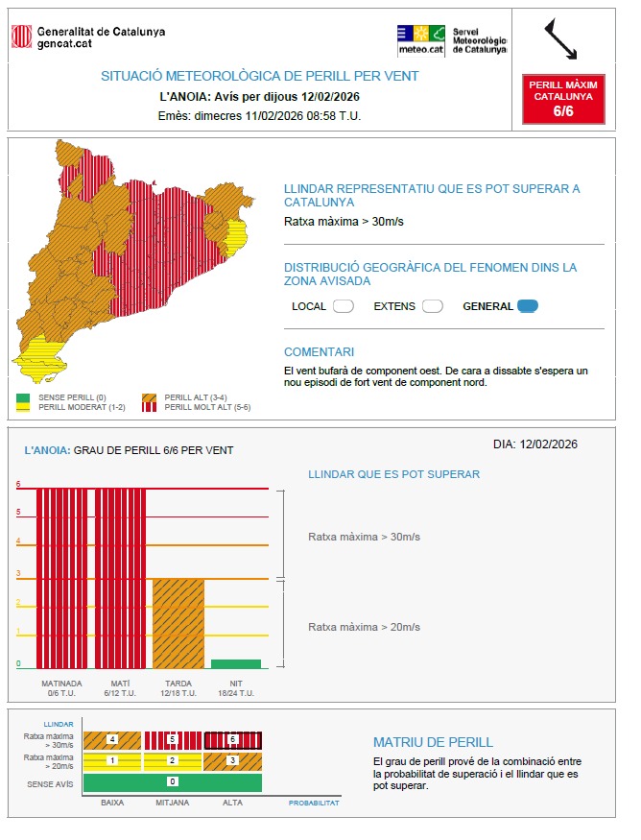Click the PROBABILITAT axis label
641x840 pixels.
tap(314, 803)
